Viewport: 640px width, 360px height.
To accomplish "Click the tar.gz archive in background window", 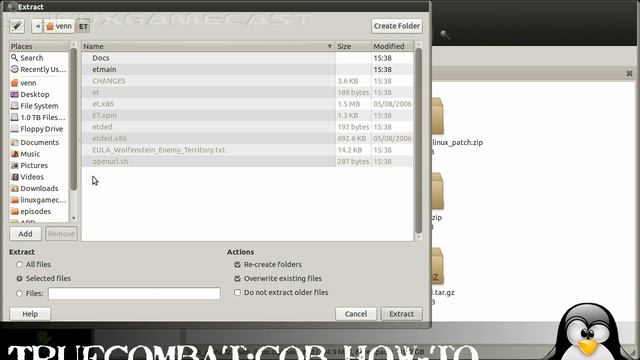I will [443, 292].
